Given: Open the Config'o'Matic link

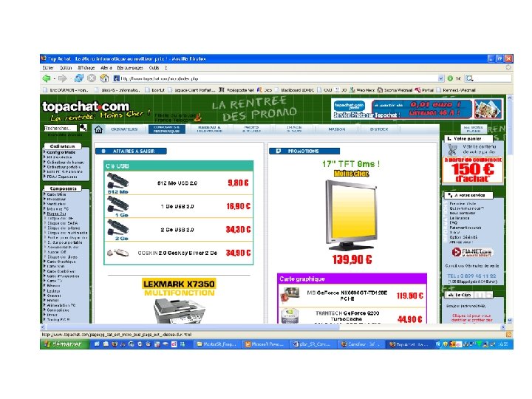Looking at the screenshot, I should tap(61, 152).
